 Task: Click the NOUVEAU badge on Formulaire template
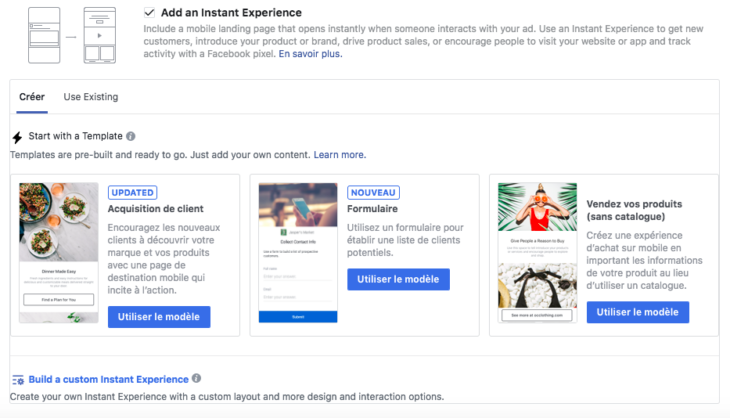(374, 192)
